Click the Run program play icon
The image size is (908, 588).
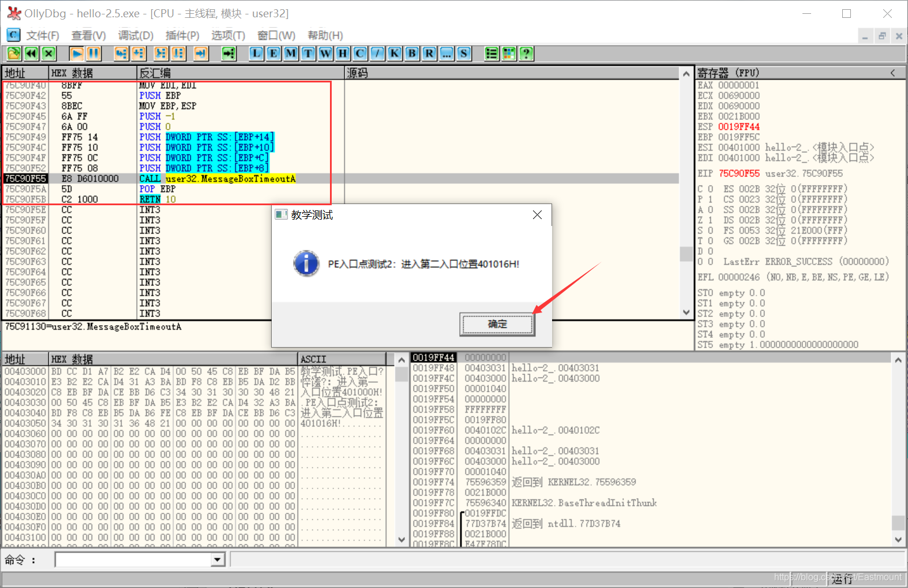pos(76,54)
